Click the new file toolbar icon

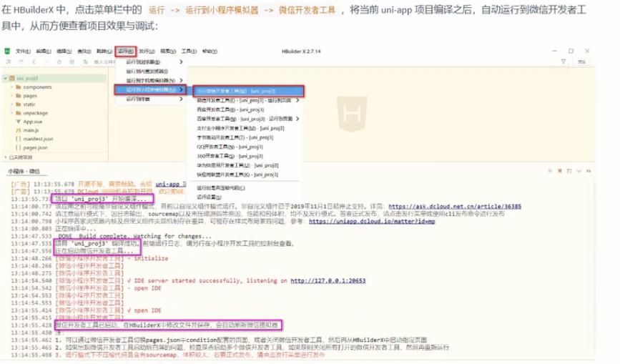pyautogui.click(x=9, y=62)
